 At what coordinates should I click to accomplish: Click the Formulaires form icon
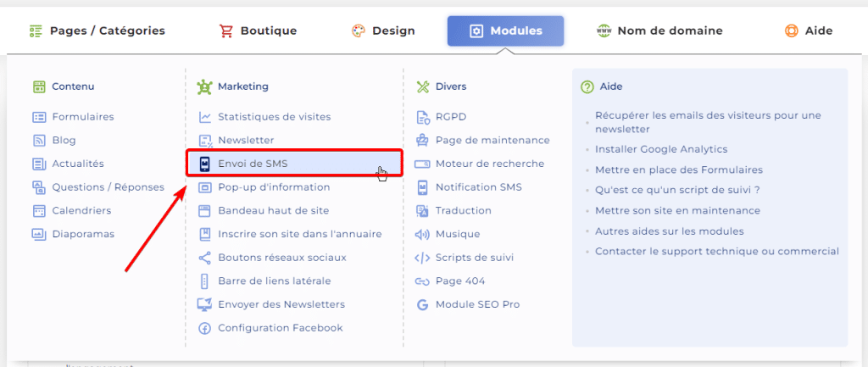[x=39, y=117]
